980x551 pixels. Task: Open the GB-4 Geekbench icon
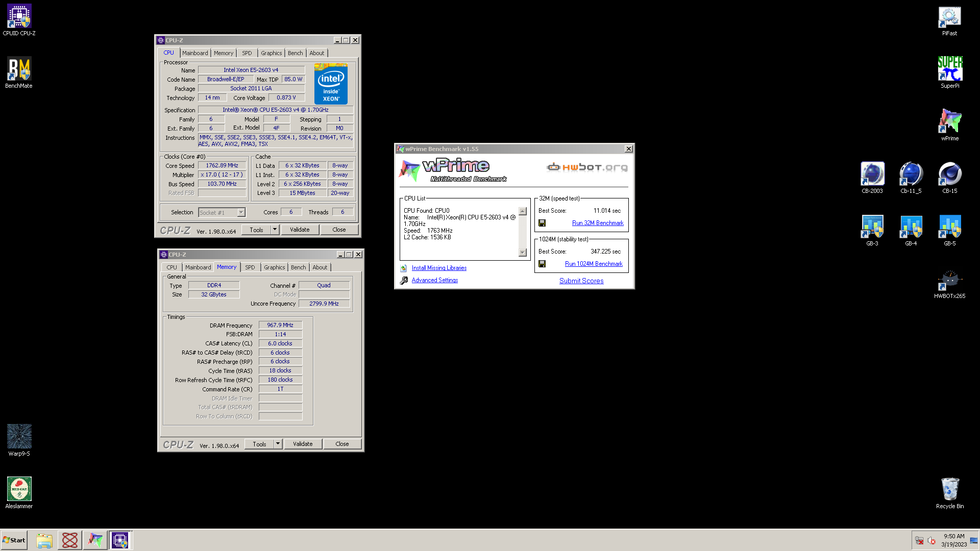(911, 230)
